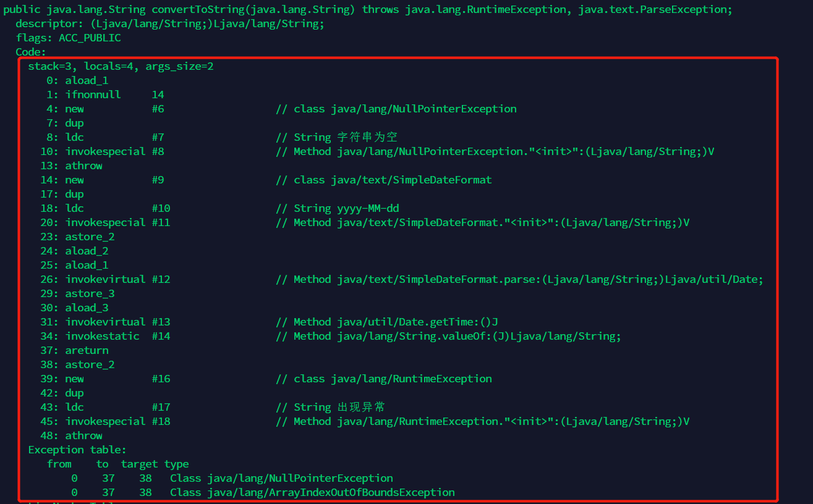813x504 pixels.
Task: Click the areturn instruction at offset 37
Action: click(x=87, y=350)
